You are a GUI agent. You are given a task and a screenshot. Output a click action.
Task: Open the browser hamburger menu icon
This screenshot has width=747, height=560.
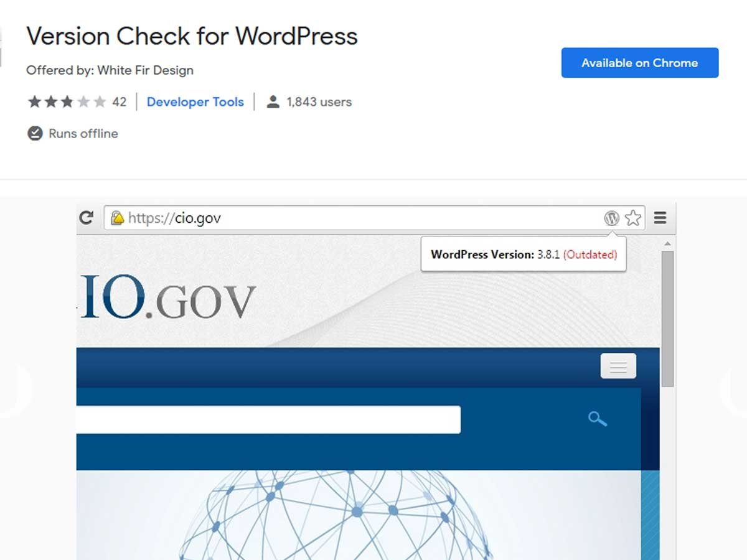660,218
